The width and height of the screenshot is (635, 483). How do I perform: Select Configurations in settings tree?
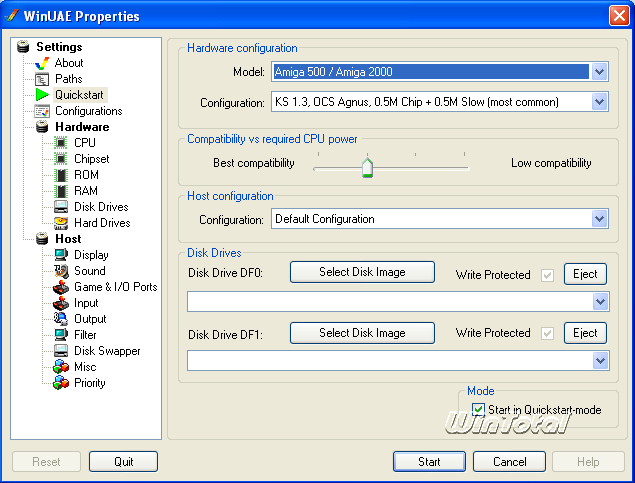(x=89, y=111)
